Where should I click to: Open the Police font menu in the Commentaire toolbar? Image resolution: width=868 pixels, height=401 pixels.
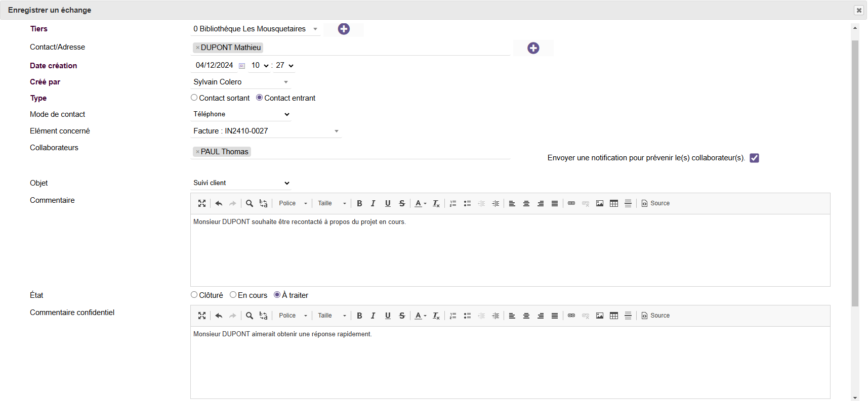point(293,203)
